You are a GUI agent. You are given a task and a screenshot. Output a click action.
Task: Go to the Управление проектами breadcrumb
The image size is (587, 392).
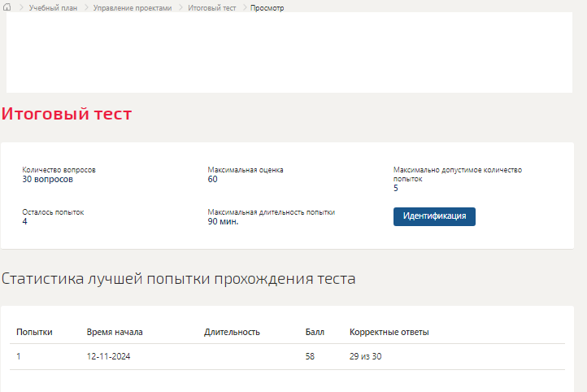tap(132, 7)
